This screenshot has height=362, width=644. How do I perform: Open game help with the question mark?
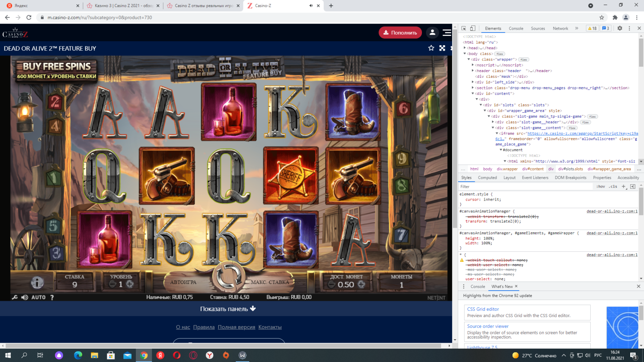click(52, 297)
